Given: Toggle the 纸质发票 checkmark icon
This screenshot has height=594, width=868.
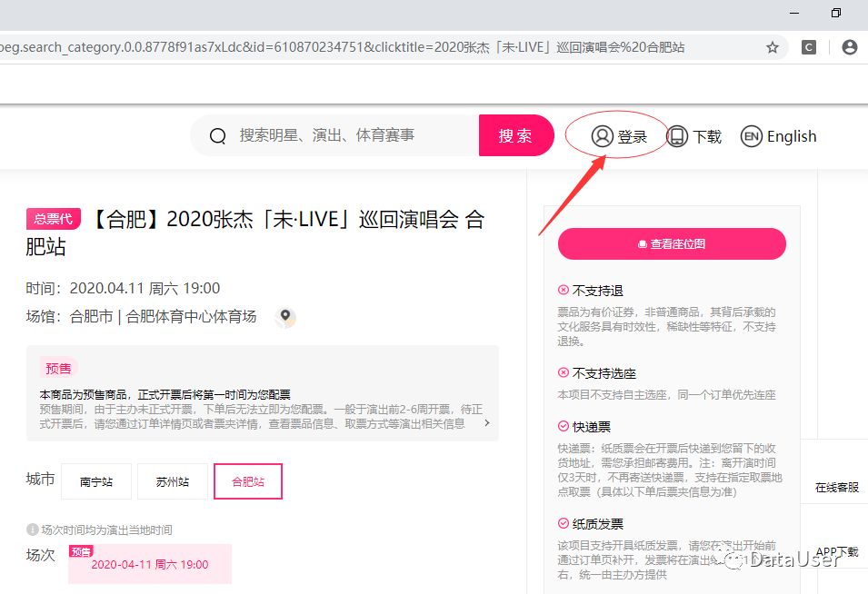Looking at the screenshot, I should (564, 523).
